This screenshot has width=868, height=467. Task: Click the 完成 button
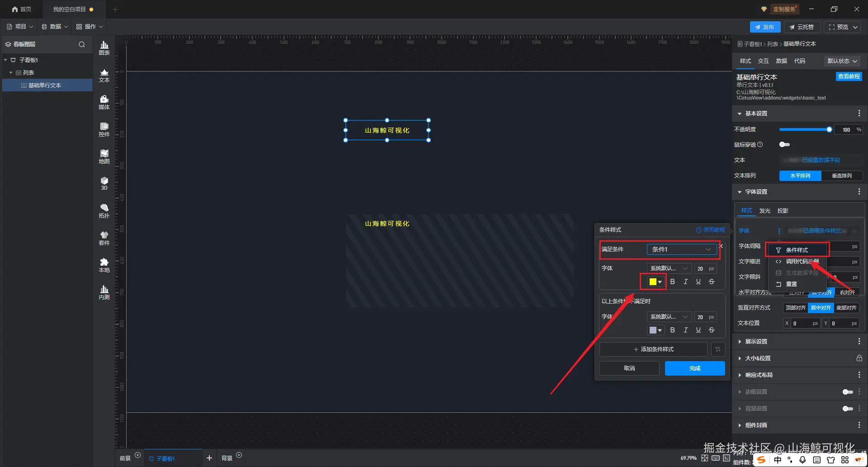pyautogui.click(x=695, y=368)
